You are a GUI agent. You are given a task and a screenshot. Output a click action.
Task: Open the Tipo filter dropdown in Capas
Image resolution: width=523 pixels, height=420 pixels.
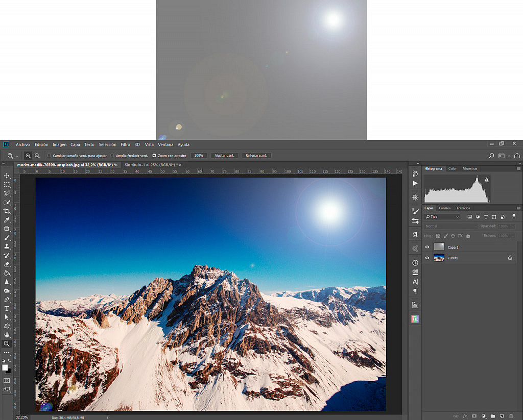click(x=442, y=216)
